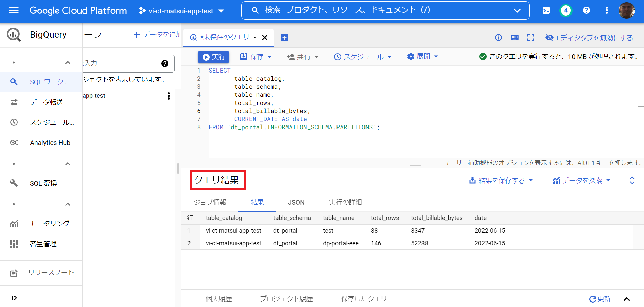
Task: Expand the bottom history panel chevron
Action: (x=627, y=299)
